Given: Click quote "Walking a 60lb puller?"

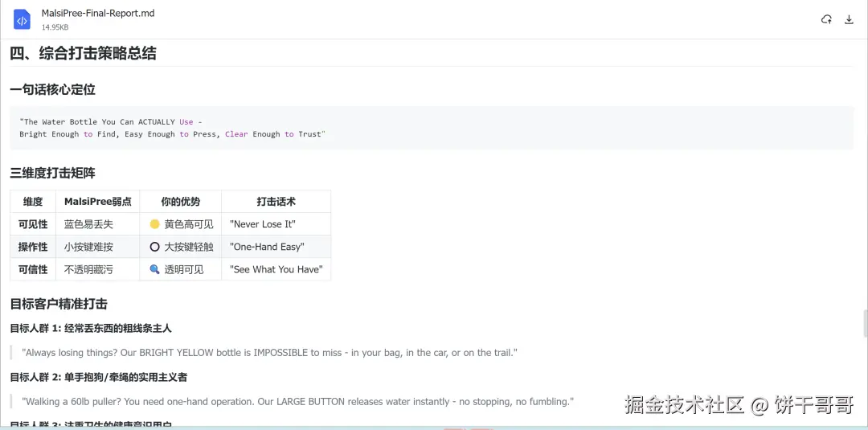Looking at the screenshot, I should tap(297, 401).
